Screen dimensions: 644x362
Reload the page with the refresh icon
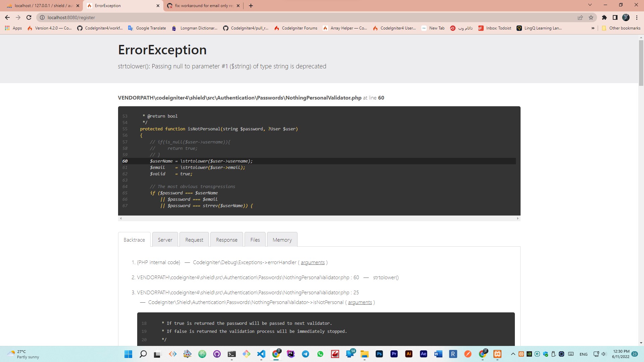29,17
